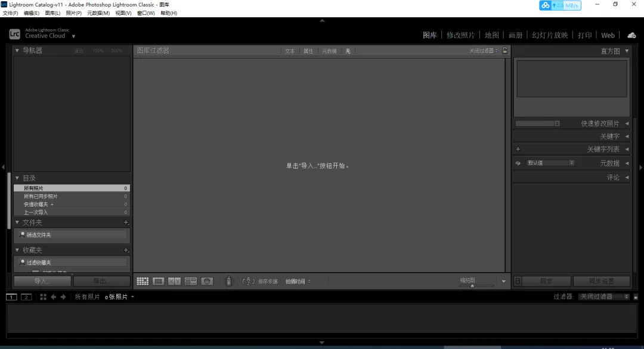Click the 导入... button
The image size is (644, 349).
42,281
